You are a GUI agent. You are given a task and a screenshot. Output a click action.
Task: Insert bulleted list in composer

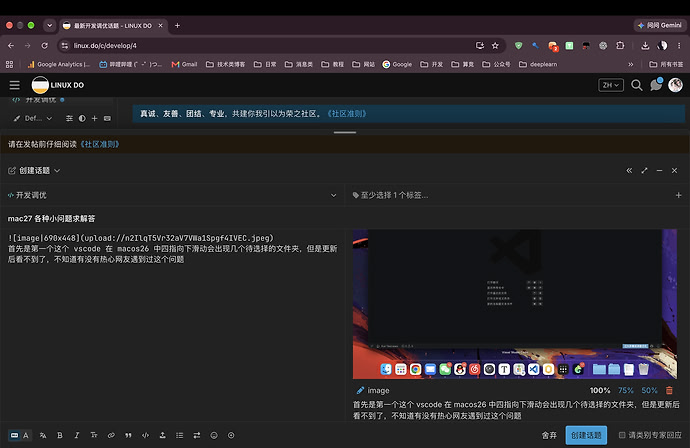pos(180,435)
